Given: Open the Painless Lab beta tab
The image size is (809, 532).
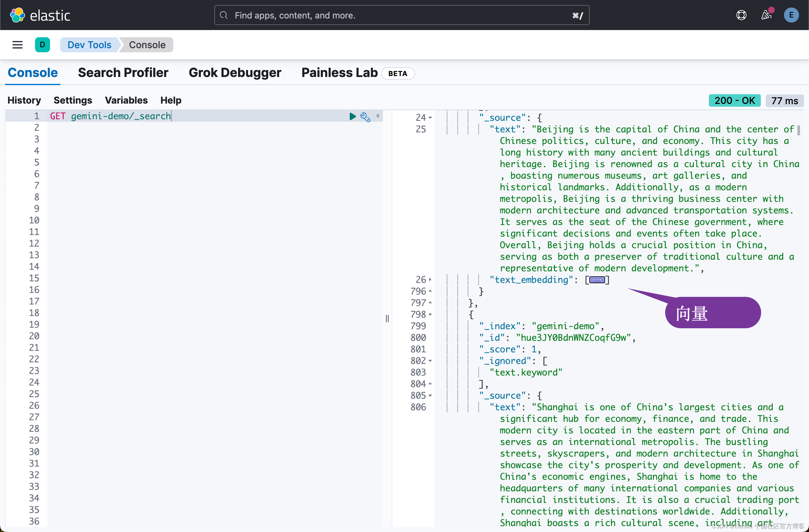Looking at the screenshot, I should pyautogui.click(x=339, y=72).
